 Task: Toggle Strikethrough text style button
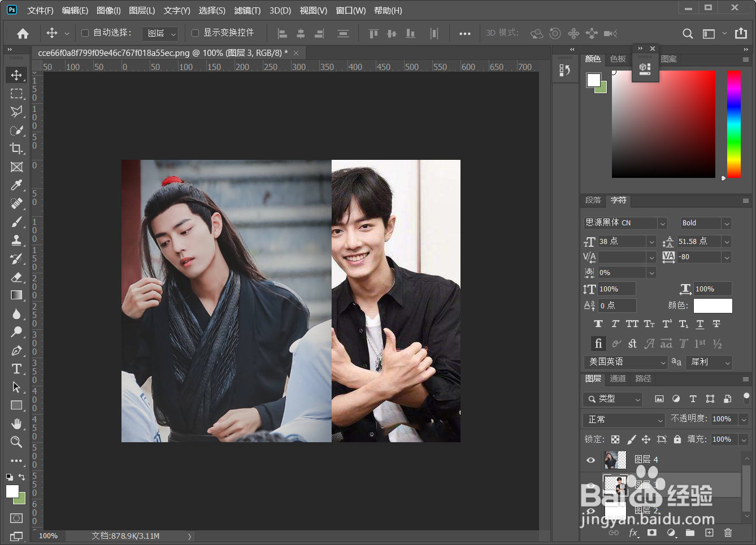[x=716, y=324]
